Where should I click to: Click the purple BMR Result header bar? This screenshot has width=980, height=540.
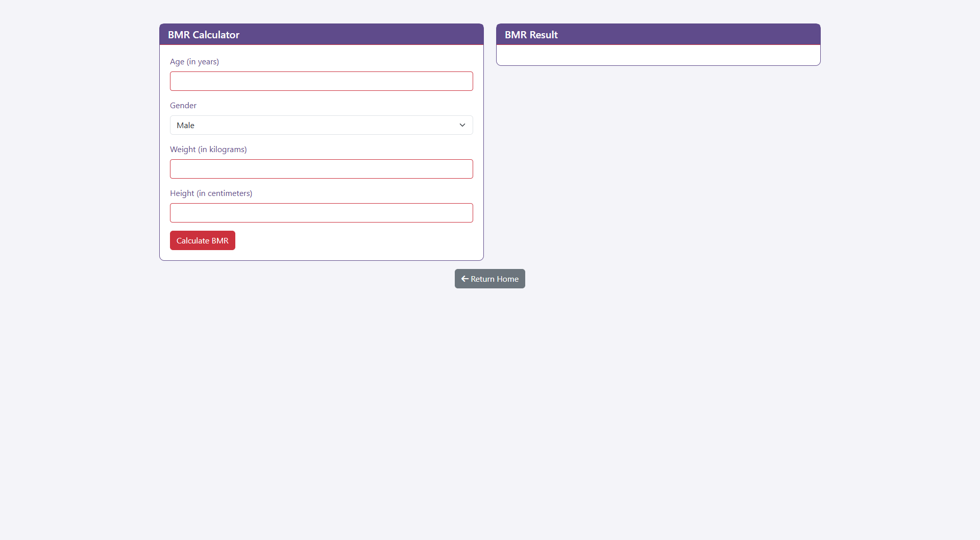click(689, 35)
